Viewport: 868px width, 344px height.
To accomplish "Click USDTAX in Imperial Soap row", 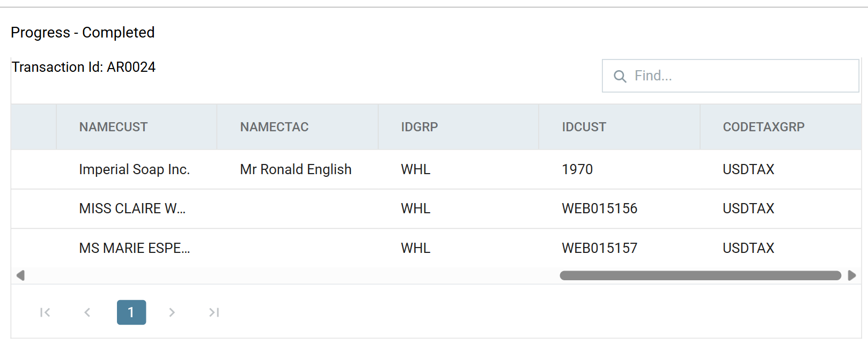I will pyautogui.click(x=748, y=169).
